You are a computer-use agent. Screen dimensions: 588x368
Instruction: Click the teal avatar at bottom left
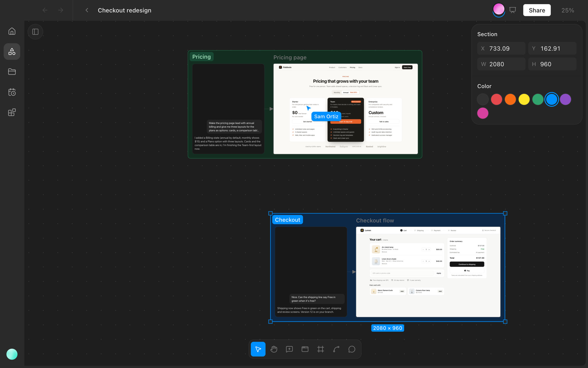tap(12, 354)
